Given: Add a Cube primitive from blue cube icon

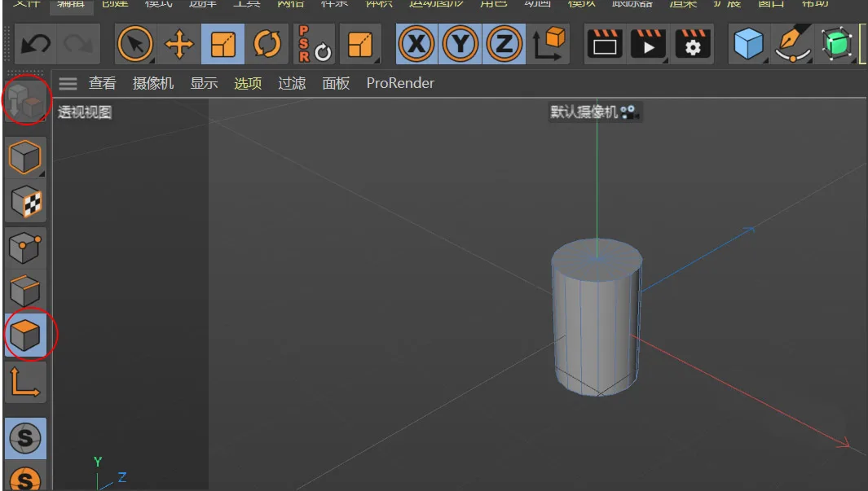Looking at the screenshot, I should tap(748, 44).
